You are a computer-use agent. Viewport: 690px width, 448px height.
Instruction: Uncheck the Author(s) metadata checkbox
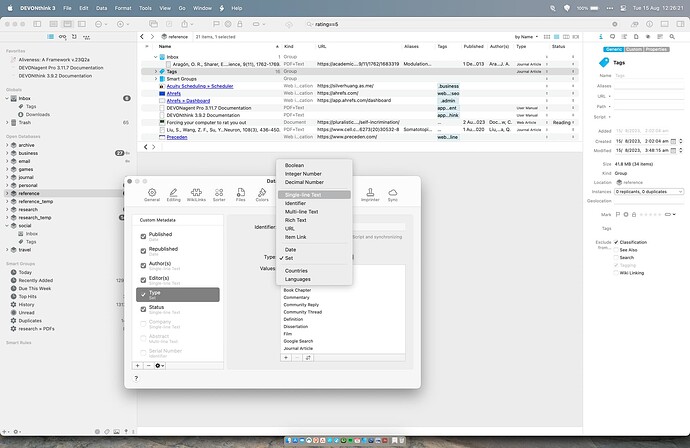[x=143, y=265]
